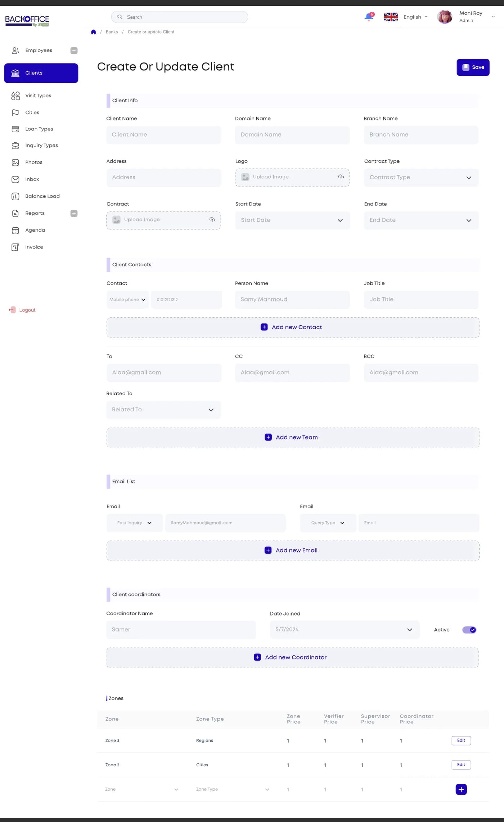The width and height of the screenshot is (504, 822).
Task: Expand Employees submenu with plus icon
Action: [x=74, y=50]
